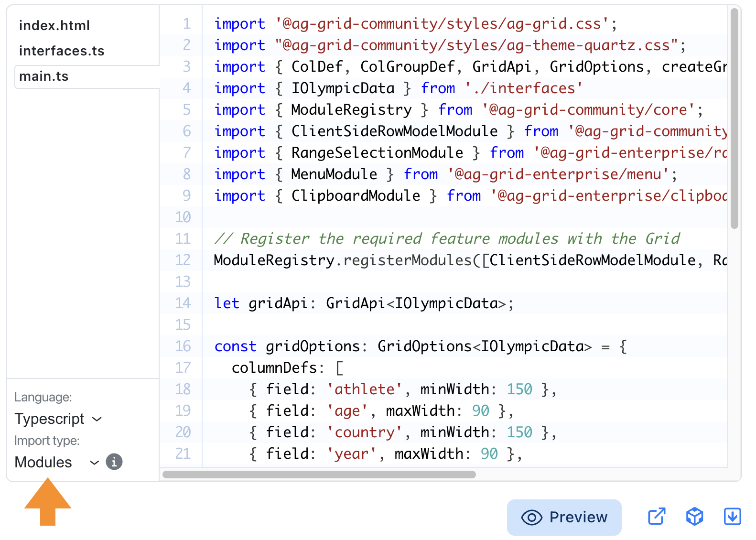Click the ag-theme-quartz.css import path

476,45
